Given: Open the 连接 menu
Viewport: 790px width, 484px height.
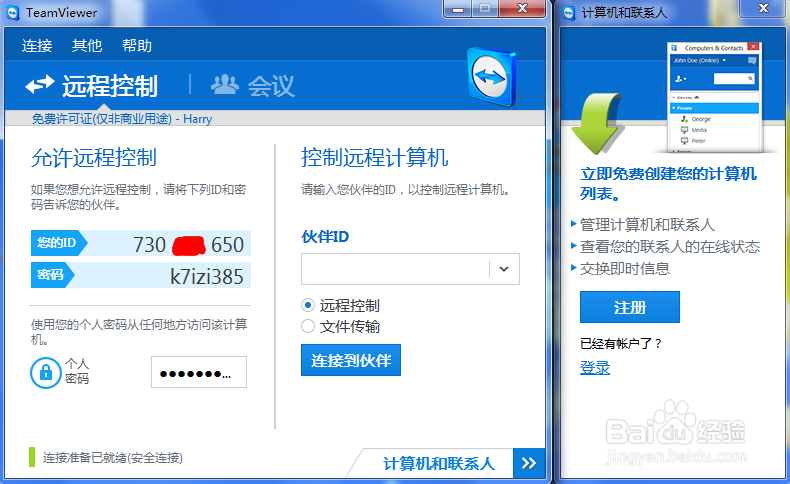Looking at the screenshot, I should click(37, 46).
